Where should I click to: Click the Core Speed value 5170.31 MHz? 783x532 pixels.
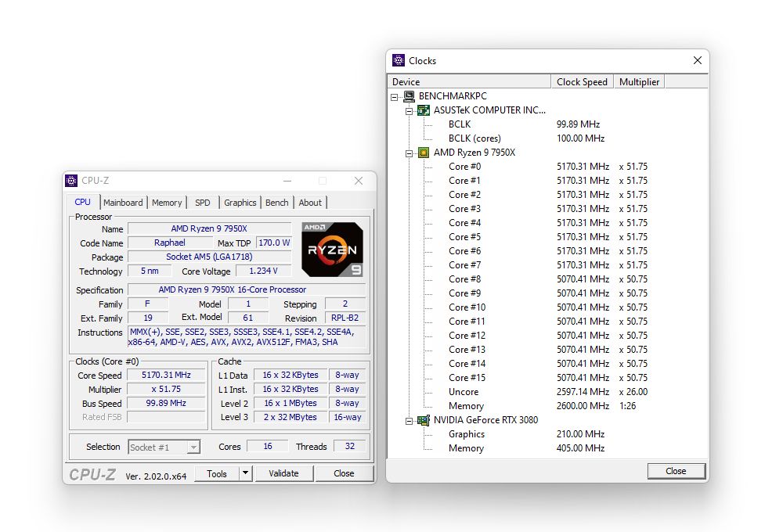[x=166, y=375]
